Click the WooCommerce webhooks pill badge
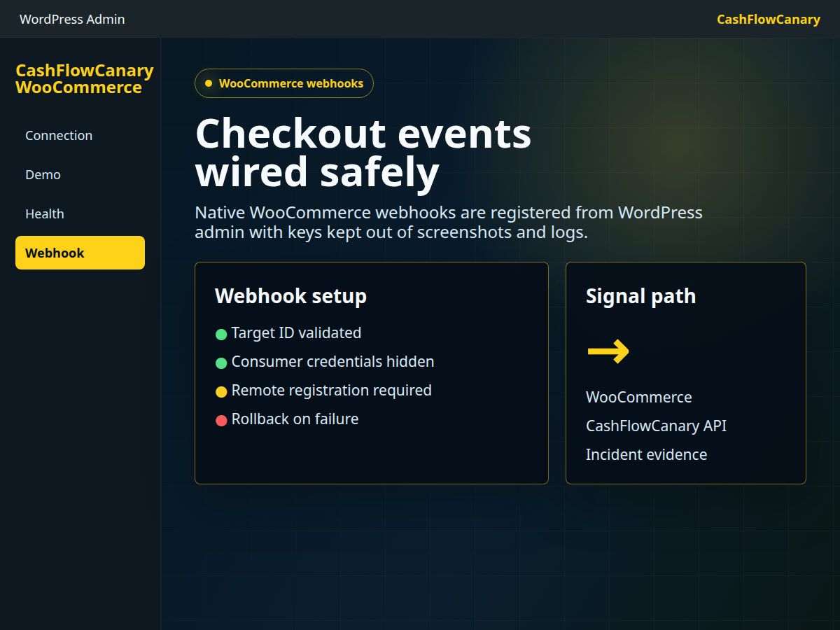 tap(284, 83)
